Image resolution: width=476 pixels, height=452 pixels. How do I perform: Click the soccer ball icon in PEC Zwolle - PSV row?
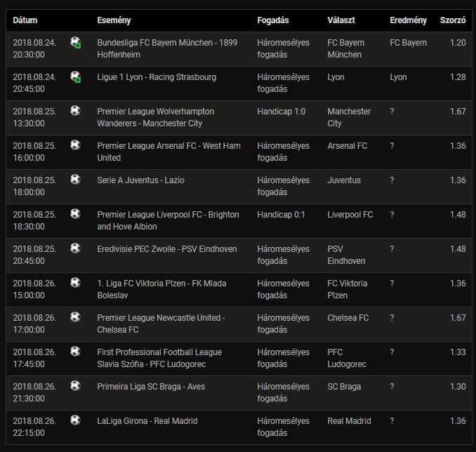pyautogui.click(x=75, y=248)
